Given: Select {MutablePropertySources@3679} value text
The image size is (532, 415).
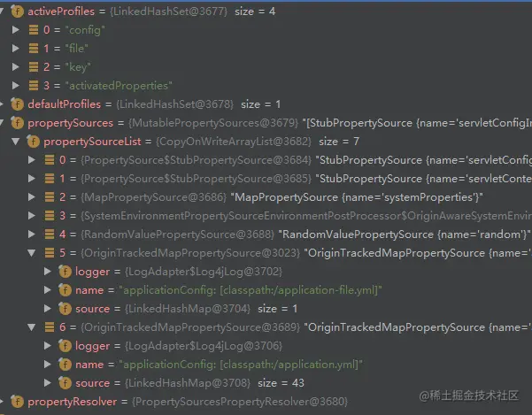Looking at the screenshot, I should pos(213,123).
